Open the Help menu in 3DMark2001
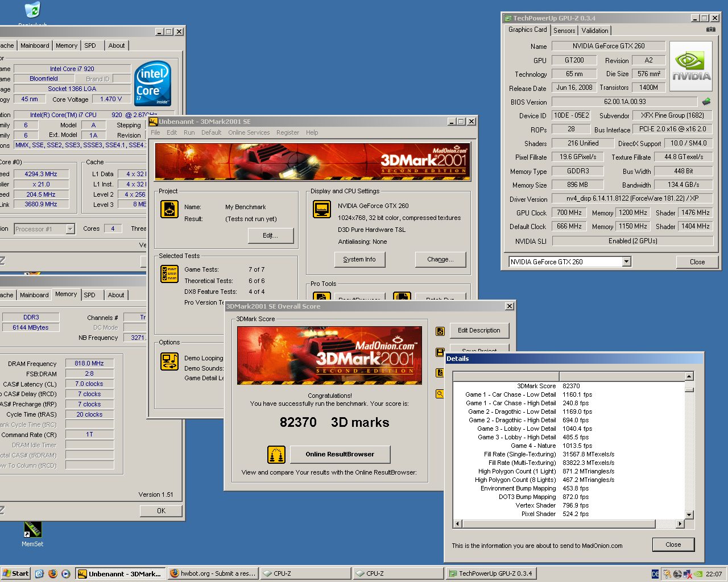The image size is (728, 582). [x=312, y=132]
